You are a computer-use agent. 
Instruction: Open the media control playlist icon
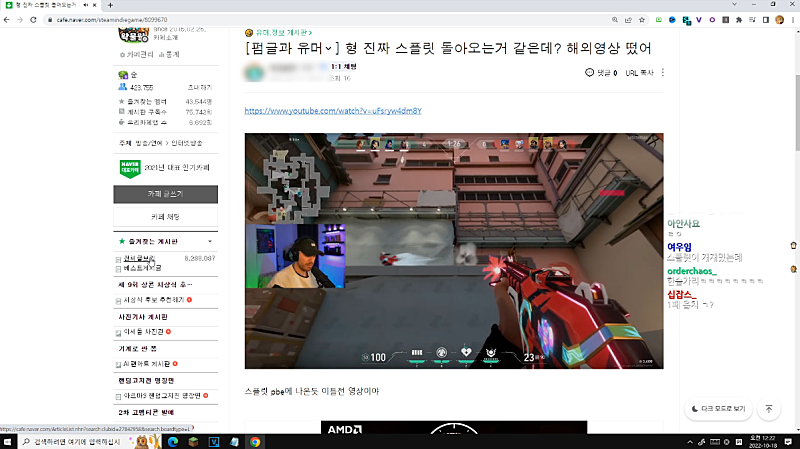click(753, 20)
